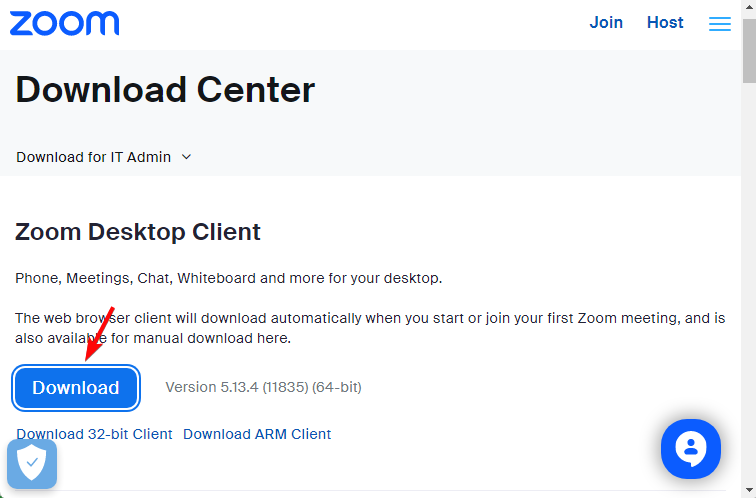Viewport: 756px width, 498px height.
Task: Open the chat support bubble icon
Action: point(690,449)
